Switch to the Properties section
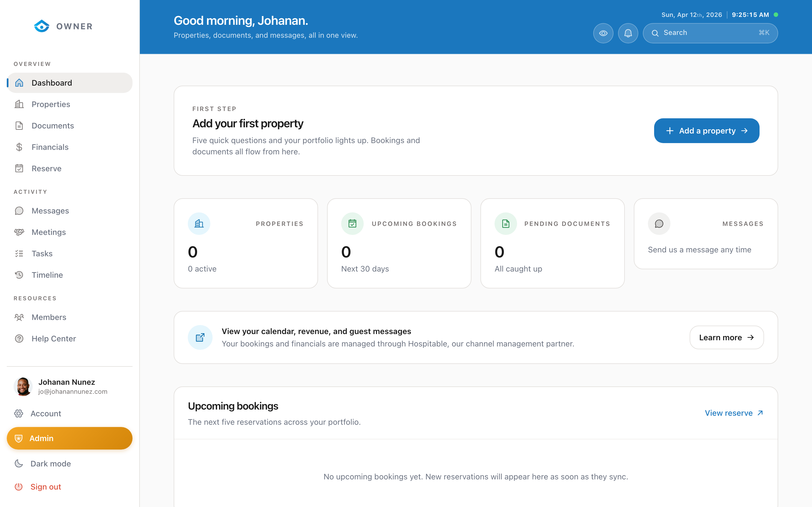The image size is (812, 507). click(51, 104)
